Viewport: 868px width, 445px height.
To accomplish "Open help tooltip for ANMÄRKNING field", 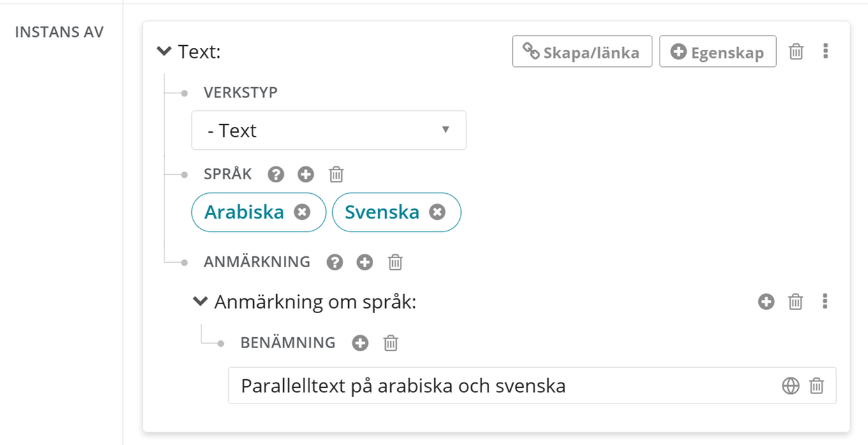I will tap(335, 262).
